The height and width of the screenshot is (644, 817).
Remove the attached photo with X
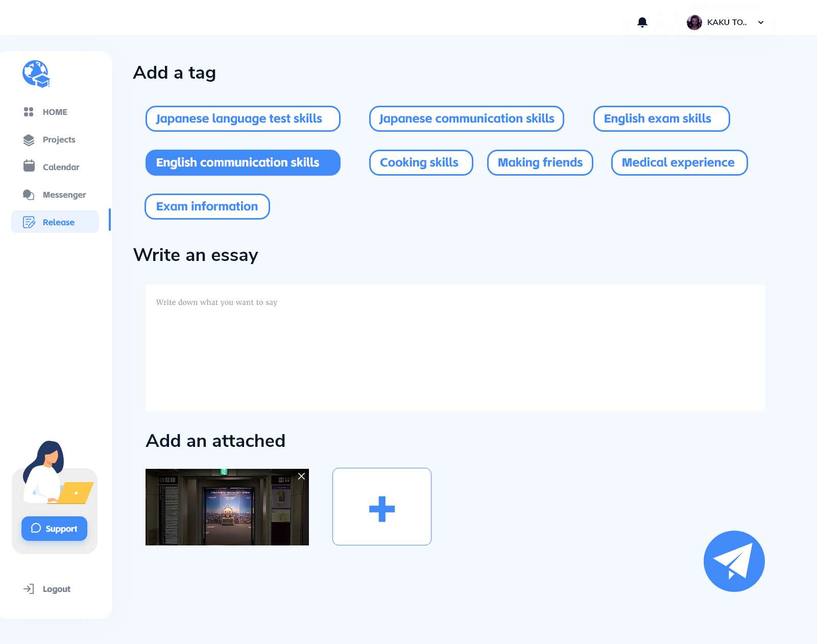pyautogui.click(x=302, y=476)
